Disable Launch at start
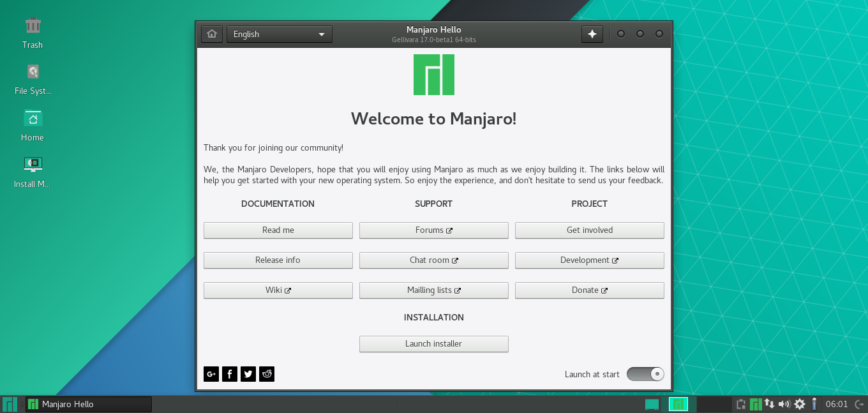This screenshot has width=868, height=413. tap(645, 373)
